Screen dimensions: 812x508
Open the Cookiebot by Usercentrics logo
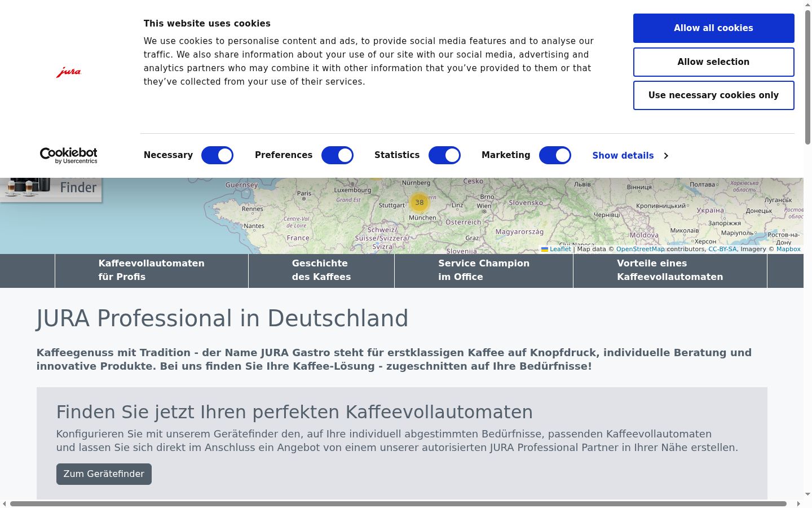(x=69, y=155)
